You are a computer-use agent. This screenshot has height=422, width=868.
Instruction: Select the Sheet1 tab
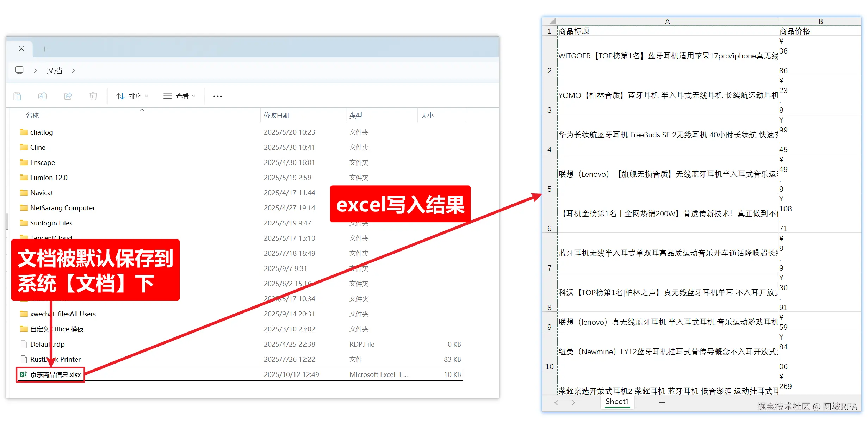point(617,402)
